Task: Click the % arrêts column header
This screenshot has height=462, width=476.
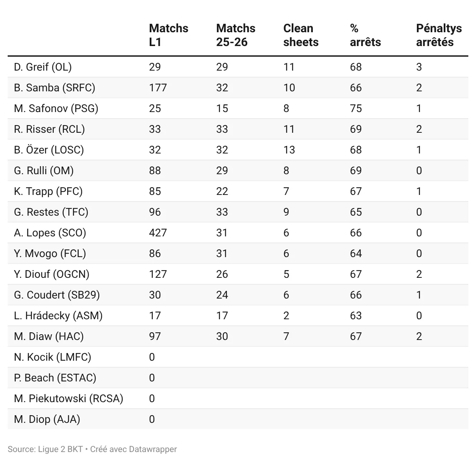Action: coord(365,35)
